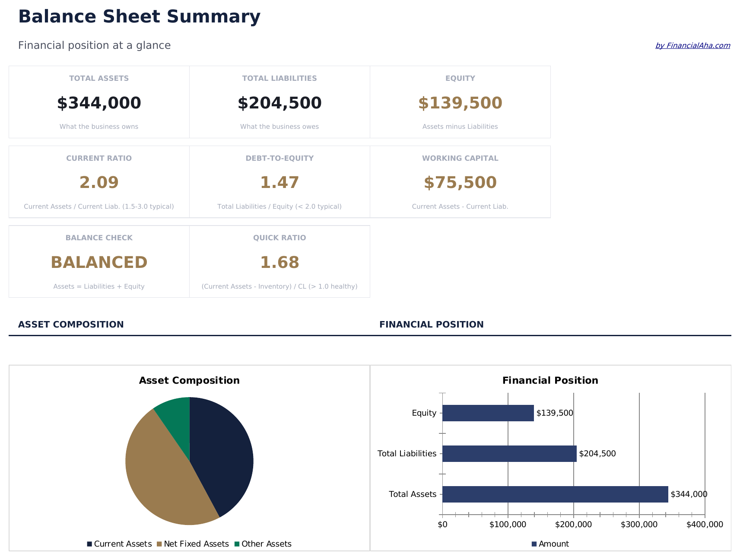
Task: Select the Total Assets $344,000 value
Action: tap(99, 103)
